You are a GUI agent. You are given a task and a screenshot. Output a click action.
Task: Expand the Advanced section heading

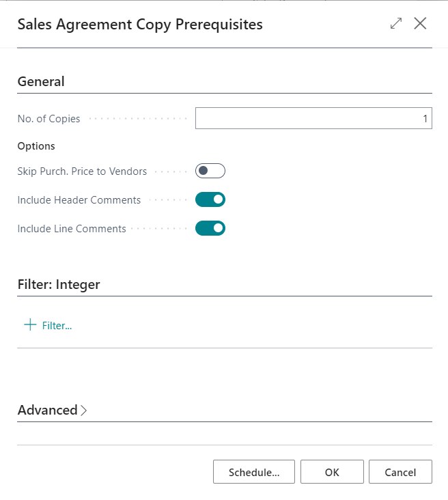pos(47,410)
